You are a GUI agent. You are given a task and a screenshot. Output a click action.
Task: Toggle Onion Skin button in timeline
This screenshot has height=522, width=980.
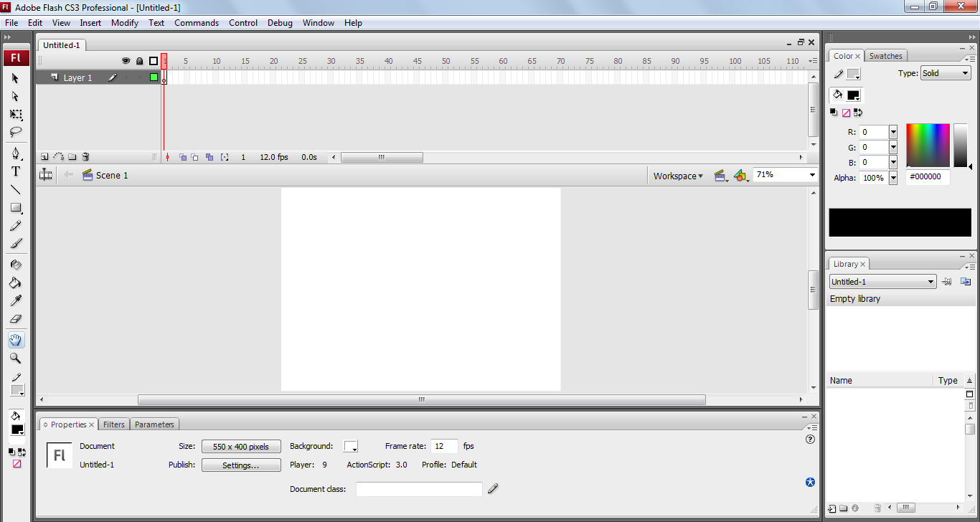(183, 157)
